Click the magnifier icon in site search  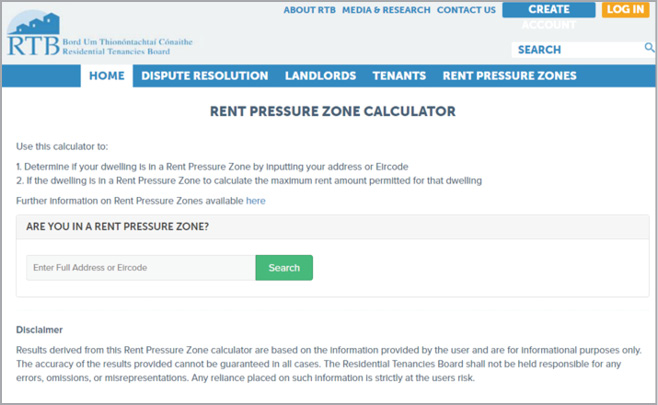649,48
